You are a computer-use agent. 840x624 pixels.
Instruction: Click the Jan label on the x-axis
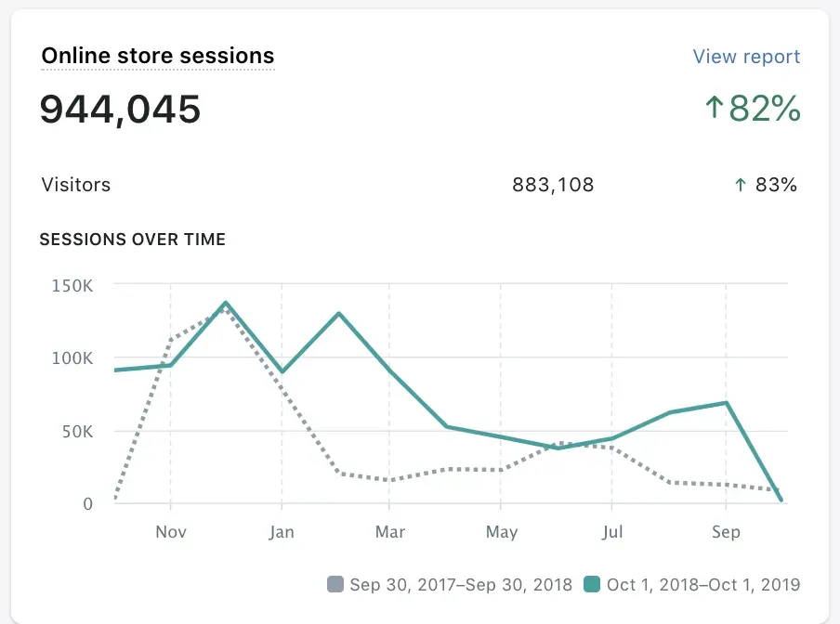[x=282, y=532]
